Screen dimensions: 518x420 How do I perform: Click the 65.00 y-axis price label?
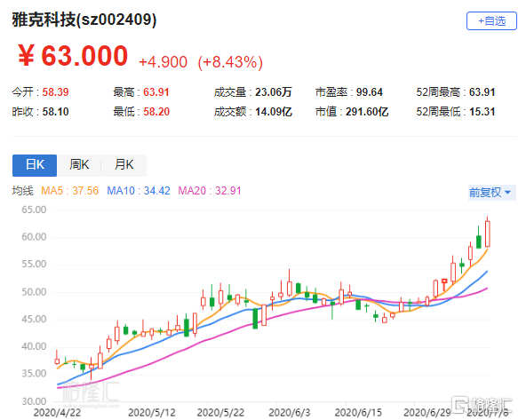click(x=34, y=210)
